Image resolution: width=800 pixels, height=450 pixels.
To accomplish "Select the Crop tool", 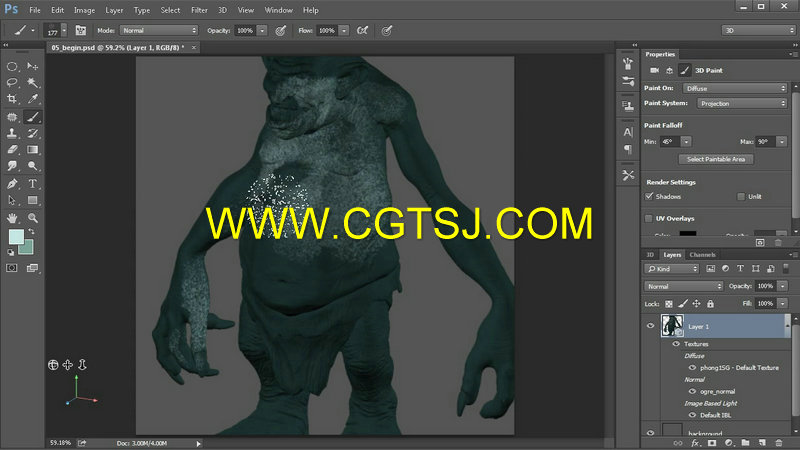I will tap(12, 98).
